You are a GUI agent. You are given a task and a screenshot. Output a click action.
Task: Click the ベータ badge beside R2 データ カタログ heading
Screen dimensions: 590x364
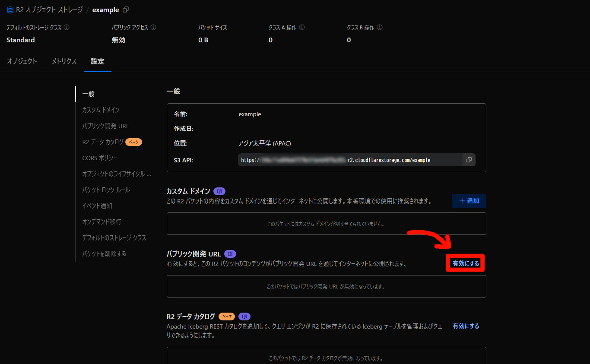[x=227, y=317]
